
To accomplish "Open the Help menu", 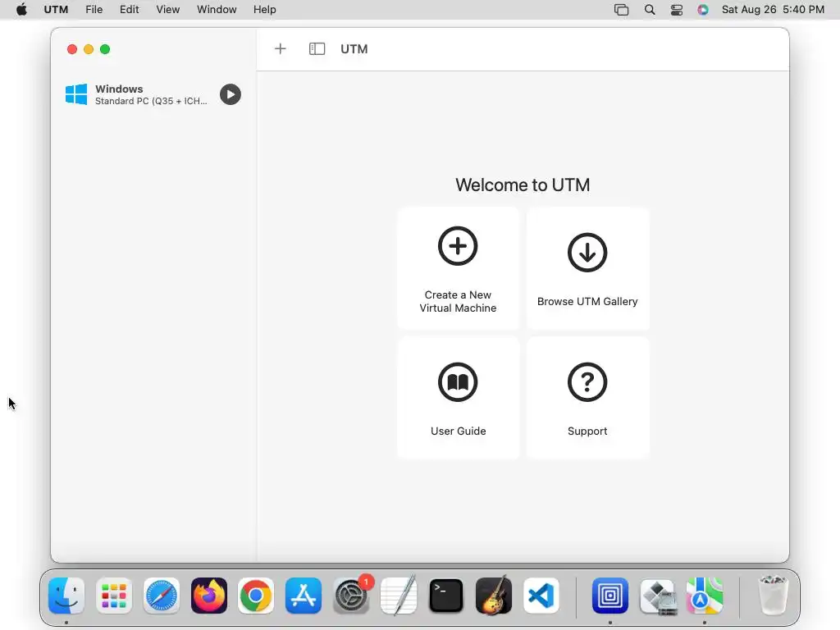I will click(x=265, y=10).
